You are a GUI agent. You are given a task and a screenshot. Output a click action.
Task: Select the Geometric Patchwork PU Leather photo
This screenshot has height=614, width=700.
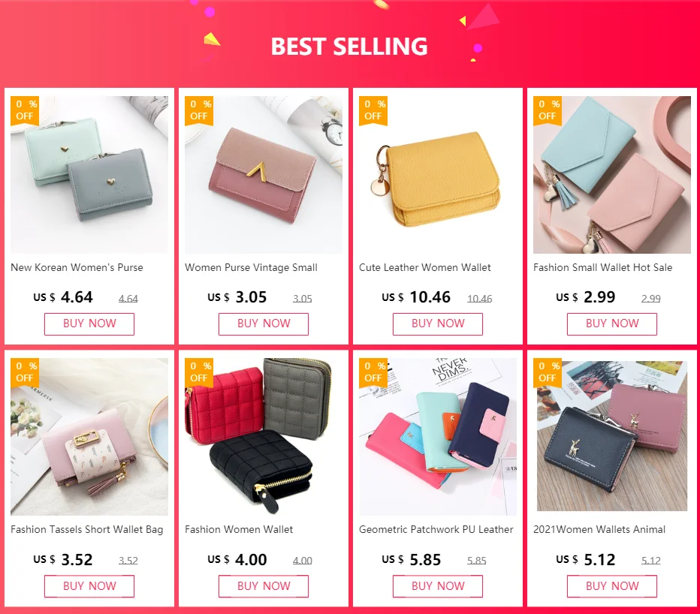click(x=437, y=437)
